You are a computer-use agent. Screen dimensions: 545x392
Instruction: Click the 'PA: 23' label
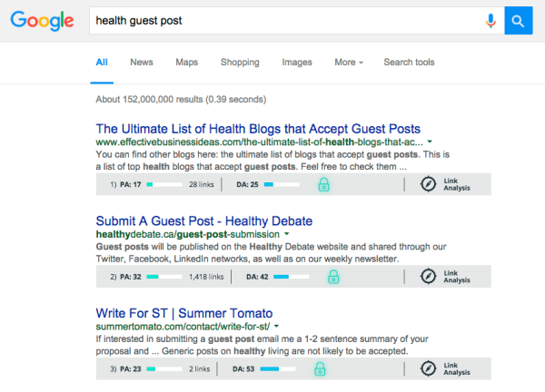pos(130,369)
